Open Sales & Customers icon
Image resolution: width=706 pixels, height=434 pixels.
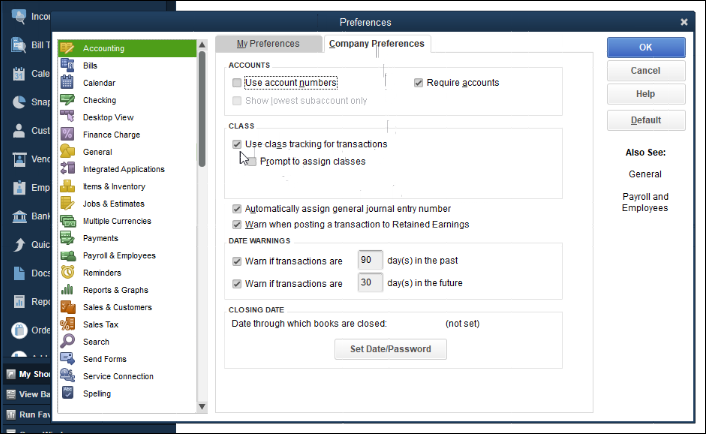(x=68, y=307)
